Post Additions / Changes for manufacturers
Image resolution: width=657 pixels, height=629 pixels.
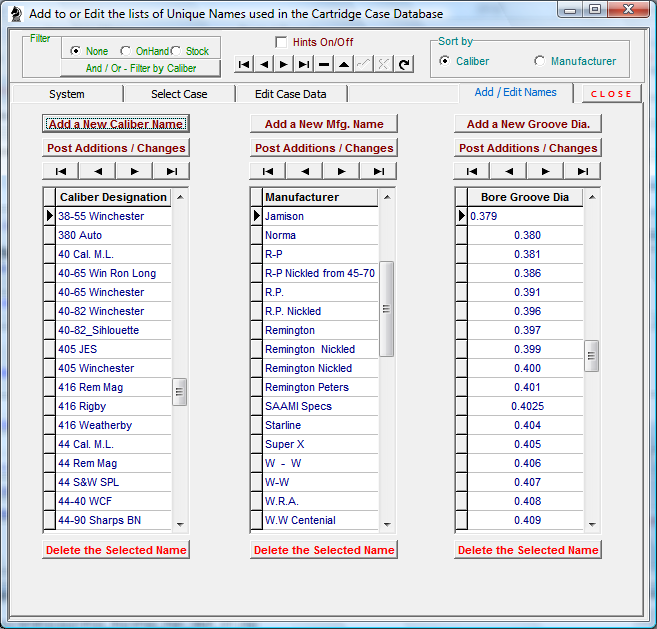[x=324, y=148]
